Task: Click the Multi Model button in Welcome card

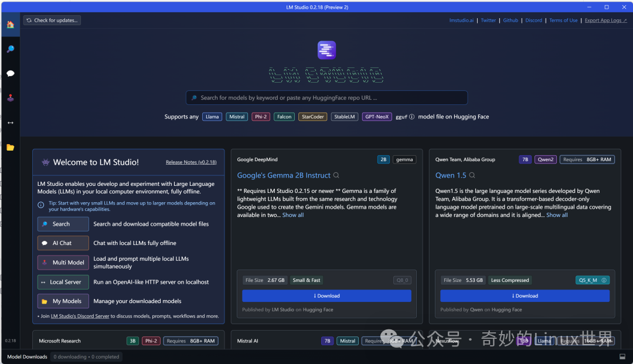Action: coord(63,263)
